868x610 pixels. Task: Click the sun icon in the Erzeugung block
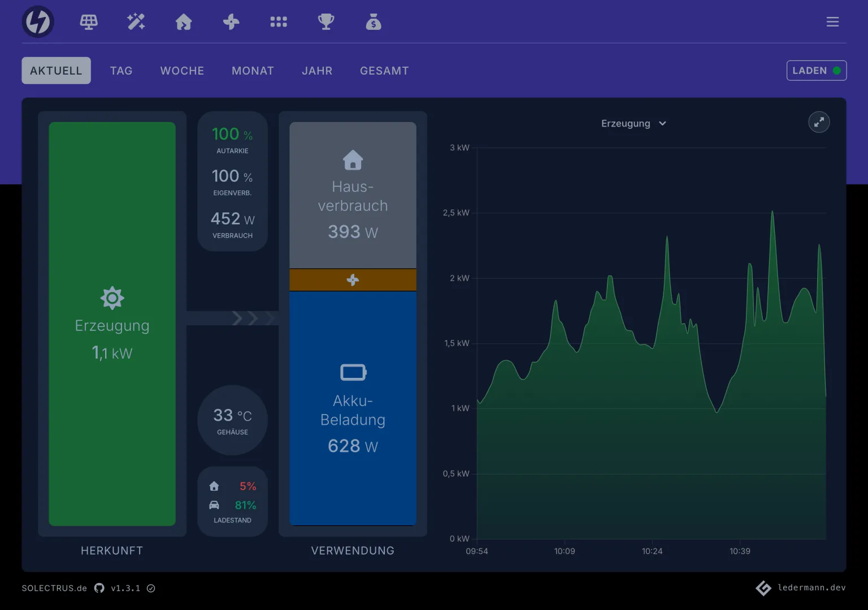click(112, 298)
